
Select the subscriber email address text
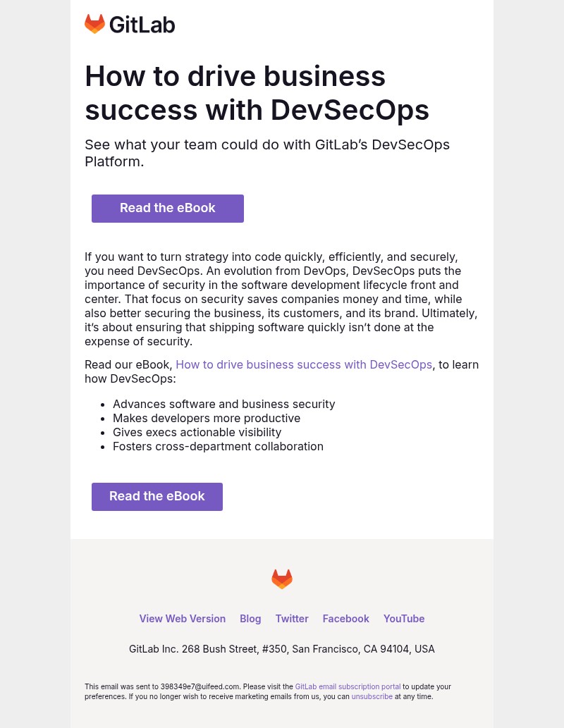(200, 686)
